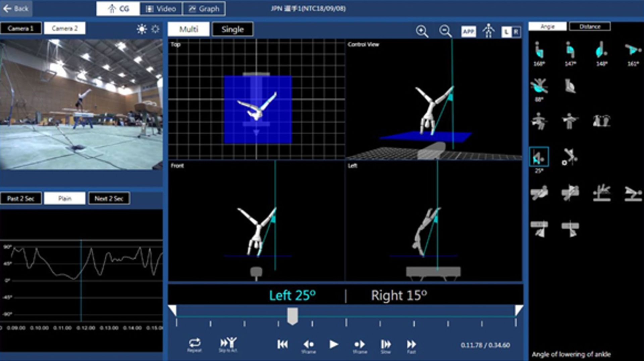The height and width of the screenshot is (361, 644).
Task: Toggle the APP button in toolbar
Action: pyautogui.click(x=468, y=32)
